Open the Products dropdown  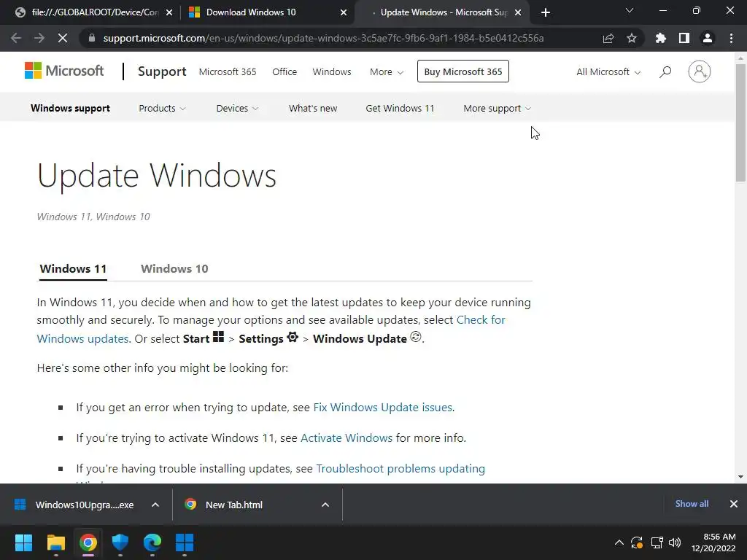[162, 108]
